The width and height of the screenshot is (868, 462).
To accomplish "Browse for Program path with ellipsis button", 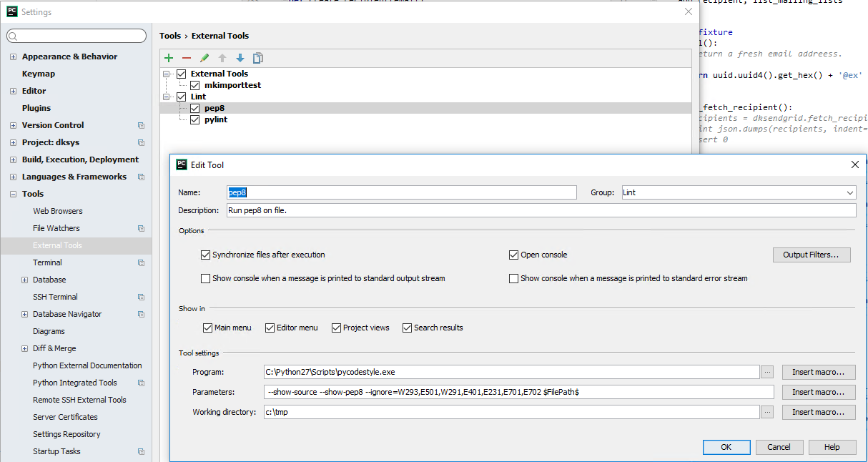I will 767,372.
